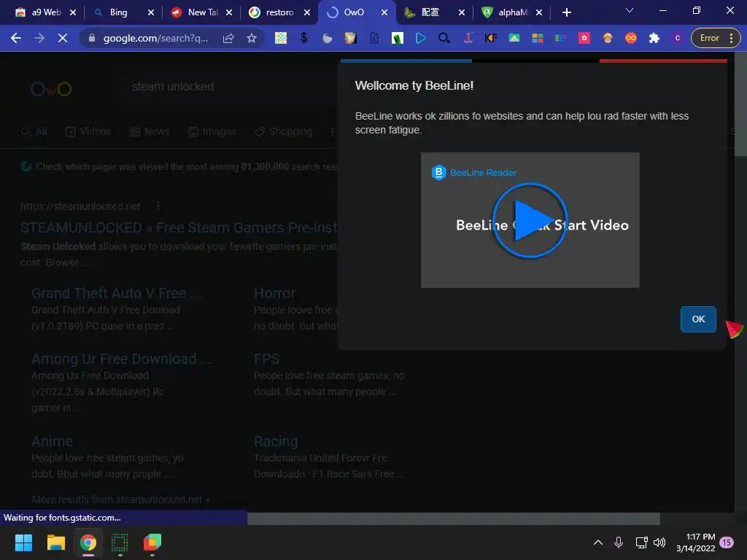The image size is (747, 560).
Task: Open the four-color squares extension icon
Action: click(538, 38)
